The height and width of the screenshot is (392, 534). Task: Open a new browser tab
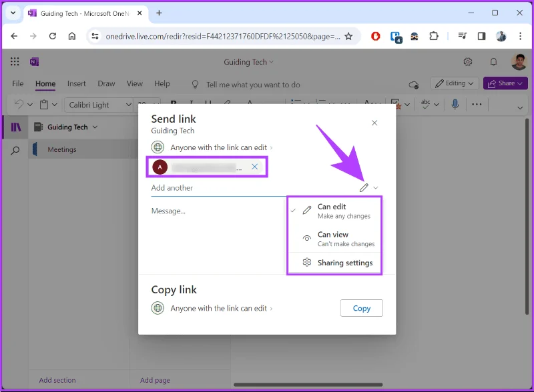point(159,13)
